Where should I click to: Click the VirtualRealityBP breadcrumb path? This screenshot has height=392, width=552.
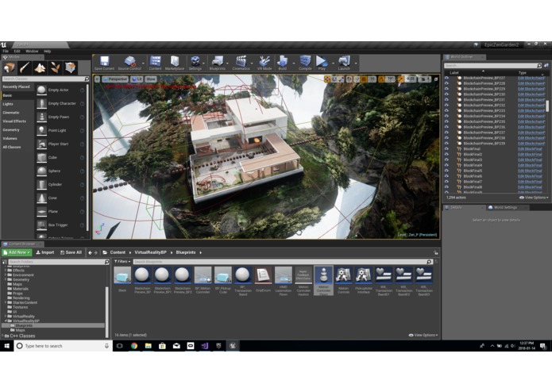[x=150, y=252]
